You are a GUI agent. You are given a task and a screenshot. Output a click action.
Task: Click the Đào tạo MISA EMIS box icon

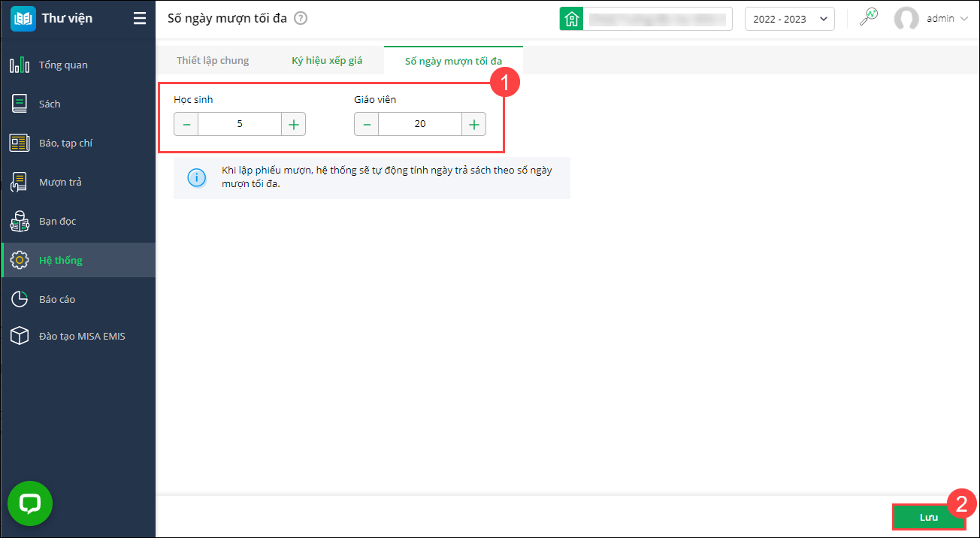pos(20,336)
